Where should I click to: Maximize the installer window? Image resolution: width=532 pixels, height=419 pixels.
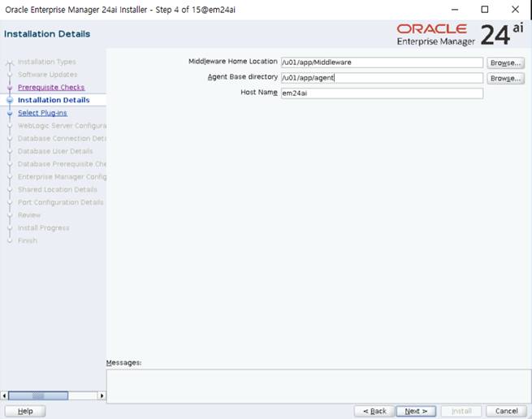click(x=485, y=10)
